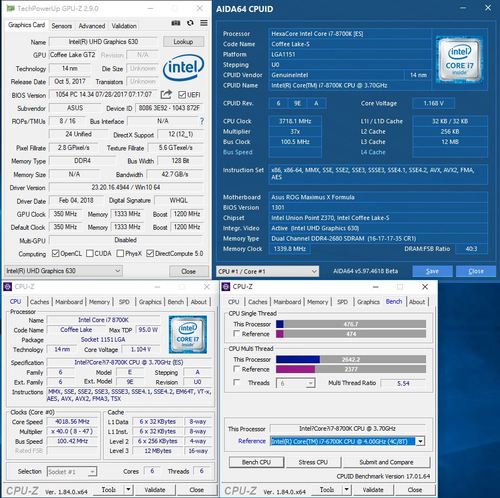Click the Driver Version field in GPU-Z

pos(126,187)
